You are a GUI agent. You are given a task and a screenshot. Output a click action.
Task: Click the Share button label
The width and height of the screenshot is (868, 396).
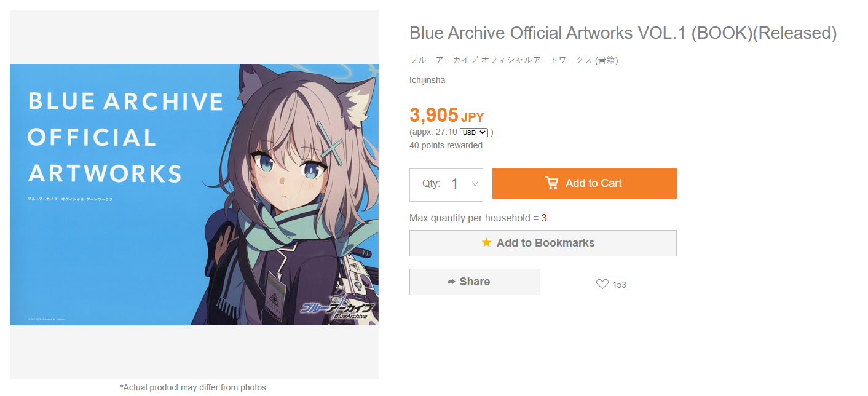(475, 282)
